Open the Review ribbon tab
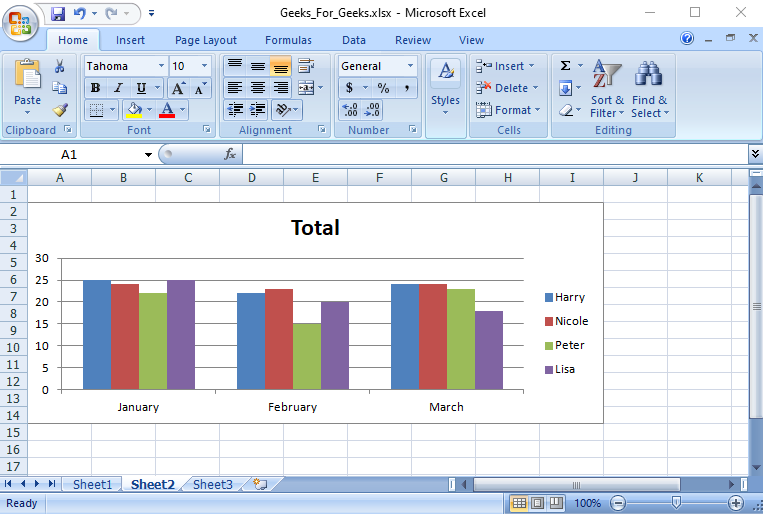Screen dimensions: 763x514 coord(413,40)
